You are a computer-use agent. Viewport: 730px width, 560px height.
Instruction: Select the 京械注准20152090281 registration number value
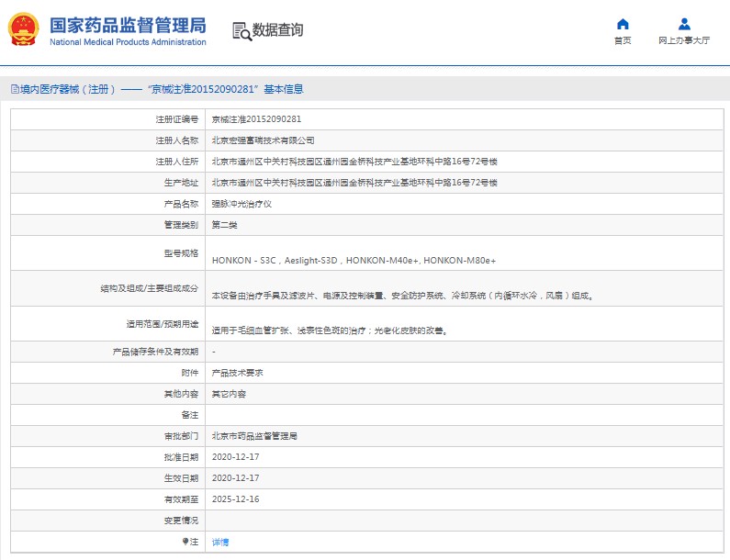click(x=256, y=119)
